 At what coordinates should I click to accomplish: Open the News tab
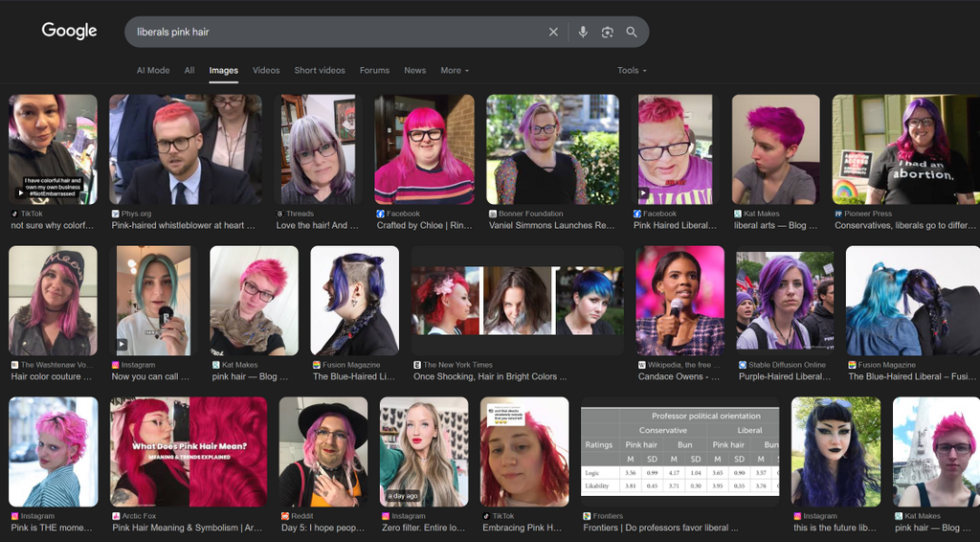pos(414,71)
